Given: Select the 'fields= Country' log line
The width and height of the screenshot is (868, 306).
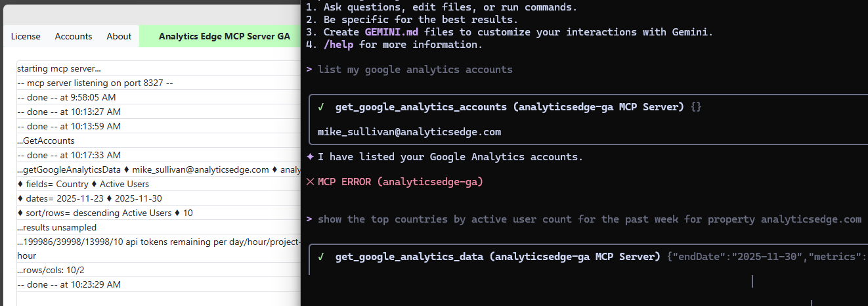Looking at the screenshot, I should tap(83, 184).
